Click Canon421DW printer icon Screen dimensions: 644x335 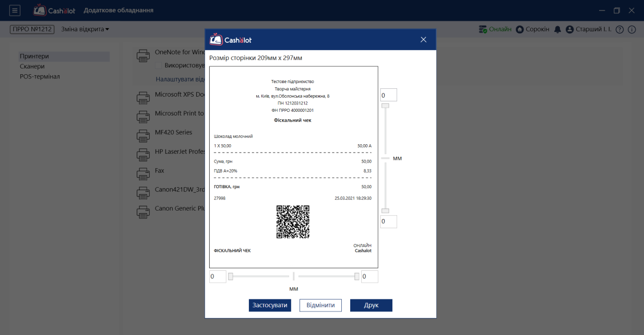coord(143,193)
